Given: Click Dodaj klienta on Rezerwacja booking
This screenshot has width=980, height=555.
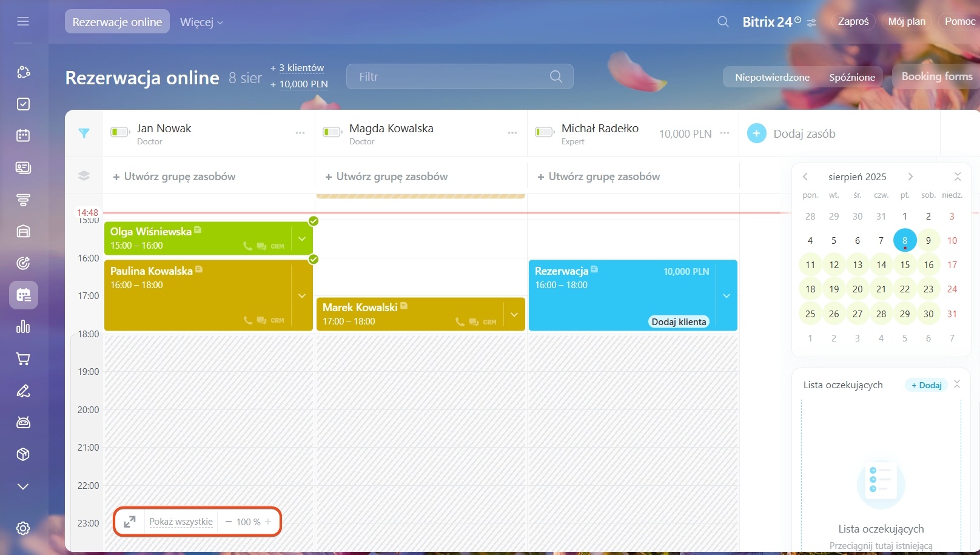Looking at the screenshot, I should 679,321.
